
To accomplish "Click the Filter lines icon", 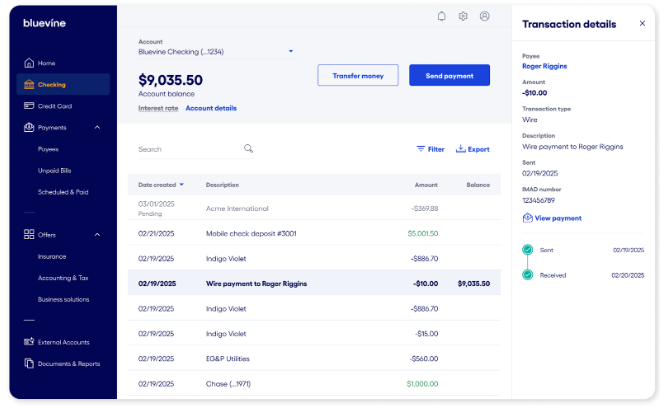I will (x=420, y=149).
